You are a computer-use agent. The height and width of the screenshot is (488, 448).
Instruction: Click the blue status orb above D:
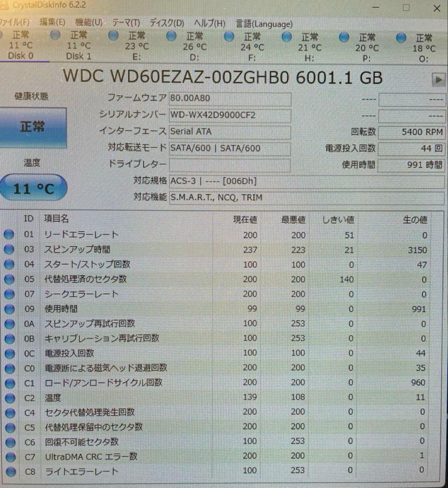tap(171, 36)
